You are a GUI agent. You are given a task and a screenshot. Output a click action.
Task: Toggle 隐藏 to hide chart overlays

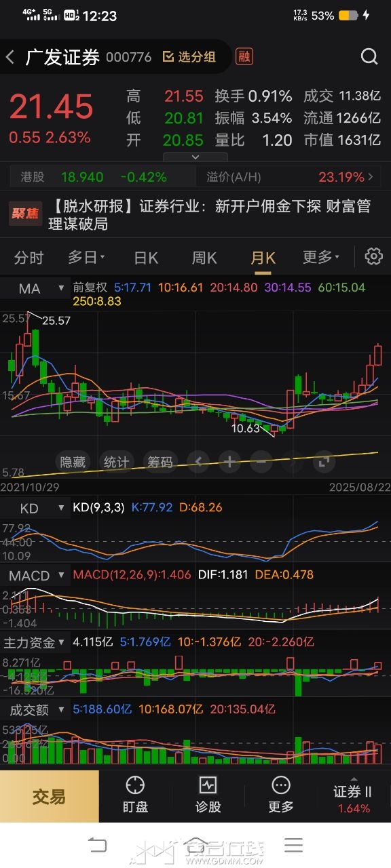[x=73, y=462]
